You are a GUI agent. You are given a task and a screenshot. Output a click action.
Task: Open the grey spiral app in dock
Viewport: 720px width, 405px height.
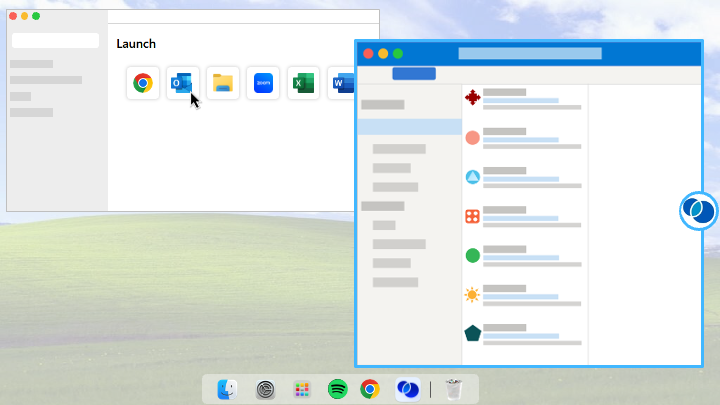click(265, 389)
